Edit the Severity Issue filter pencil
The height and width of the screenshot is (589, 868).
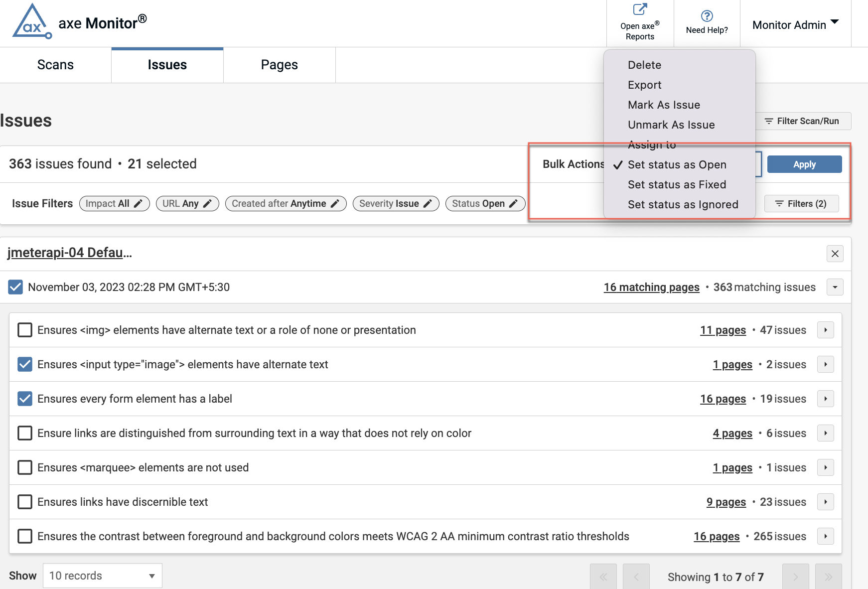(x=428, y=203)
